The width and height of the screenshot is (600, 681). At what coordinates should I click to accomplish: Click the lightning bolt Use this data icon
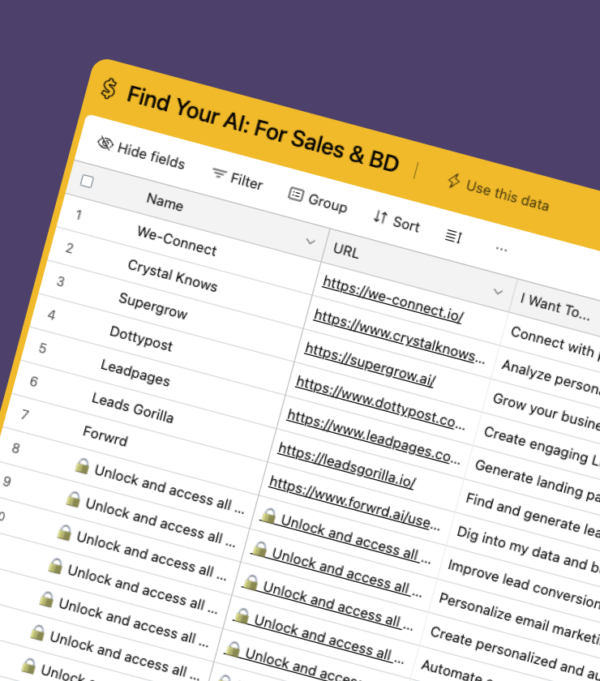coord(454,180)
